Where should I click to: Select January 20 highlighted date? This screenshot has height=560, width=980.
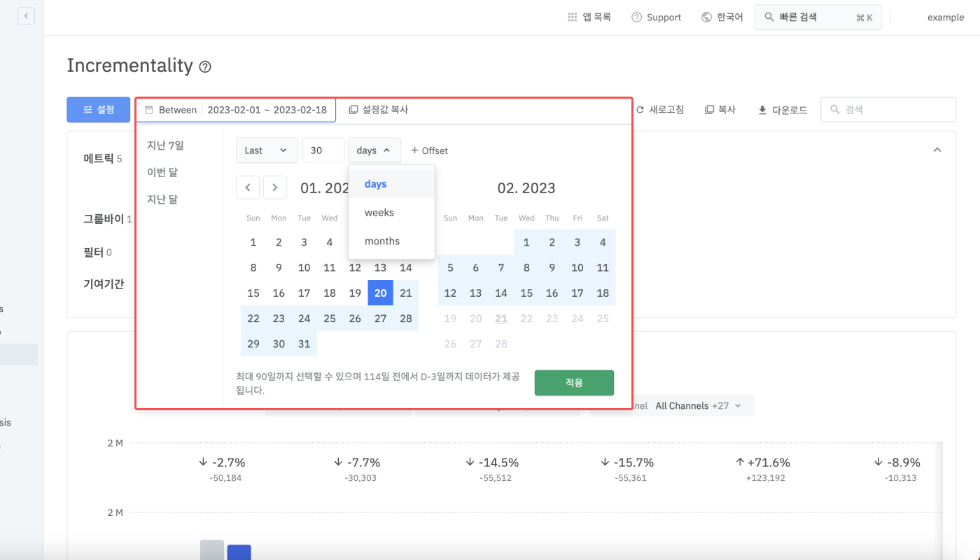[x=380, y=293]
